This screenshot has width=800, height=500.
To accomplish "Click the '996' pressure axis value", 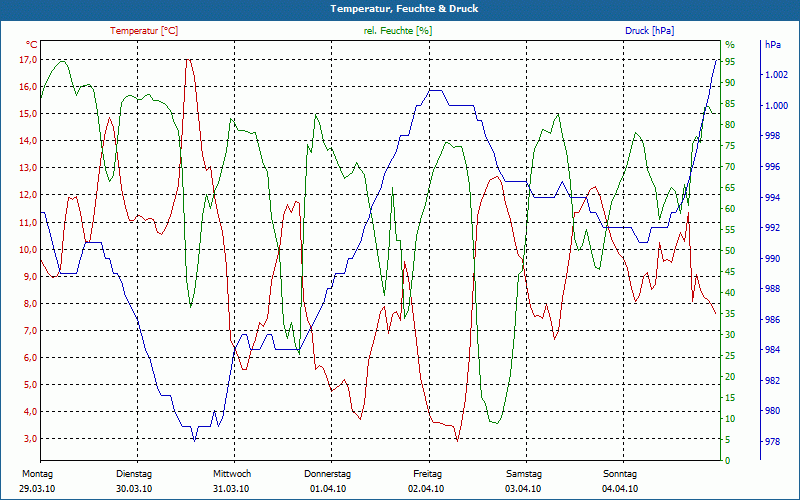I will (772, 166).
